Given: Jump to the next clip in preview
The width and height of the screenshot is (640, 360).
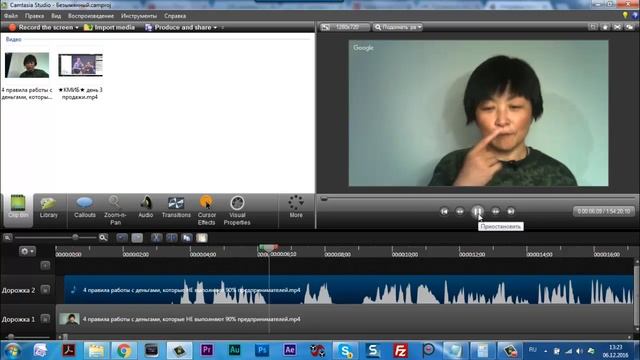Looking at the screenshot, I should point(511,211).
